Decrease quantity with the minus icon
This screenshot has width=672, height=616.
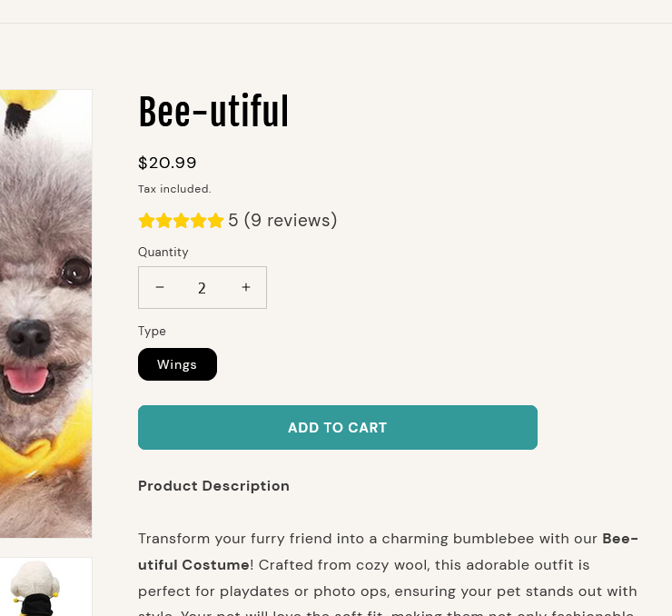click(x=160, y=287)
